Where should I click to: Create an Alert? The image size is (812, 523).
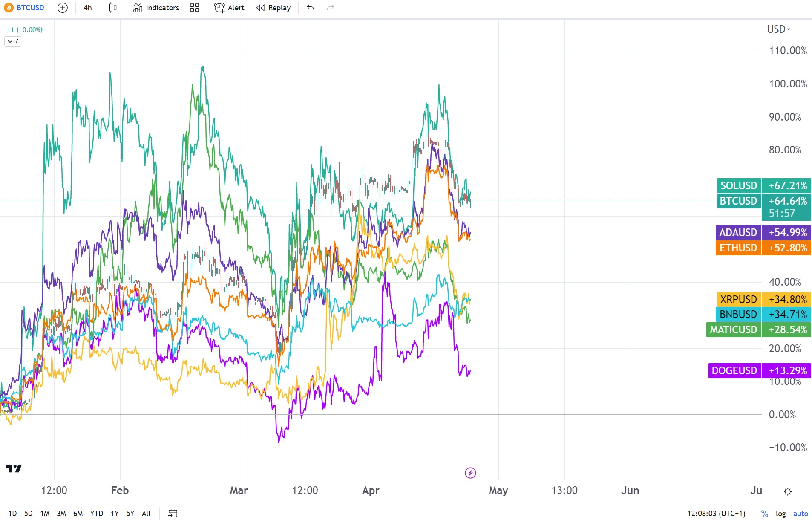(230, 8)
